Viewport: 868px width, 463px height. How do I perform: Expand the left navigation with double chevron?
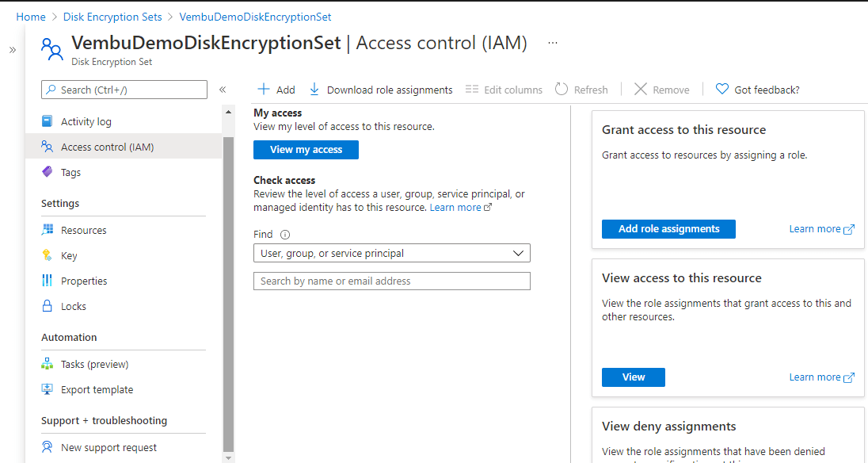point(13,50)
